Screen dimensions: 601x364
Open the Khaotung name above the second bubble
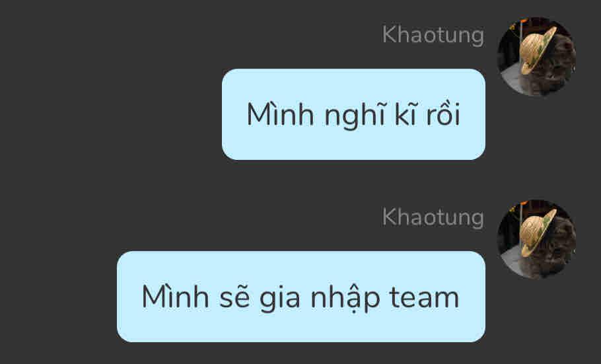click(433, 218)
